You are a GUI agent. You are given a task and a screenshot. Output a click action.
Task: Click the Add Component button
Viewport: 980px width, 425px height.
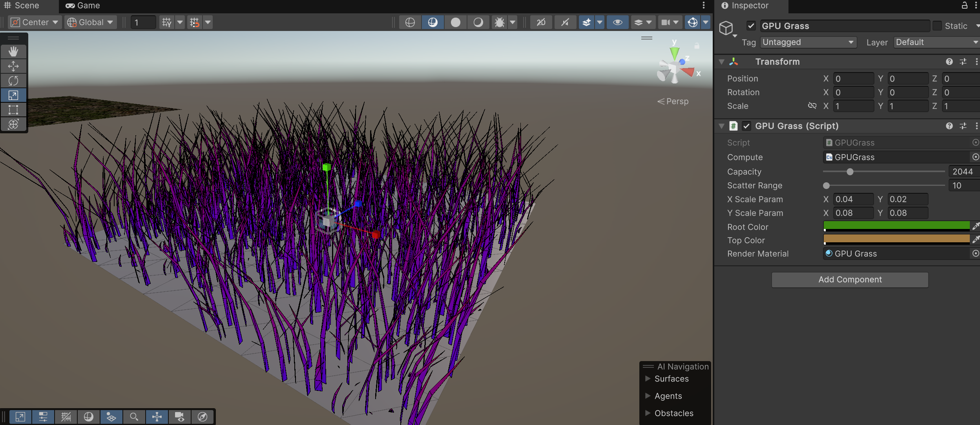click(850, 280)
